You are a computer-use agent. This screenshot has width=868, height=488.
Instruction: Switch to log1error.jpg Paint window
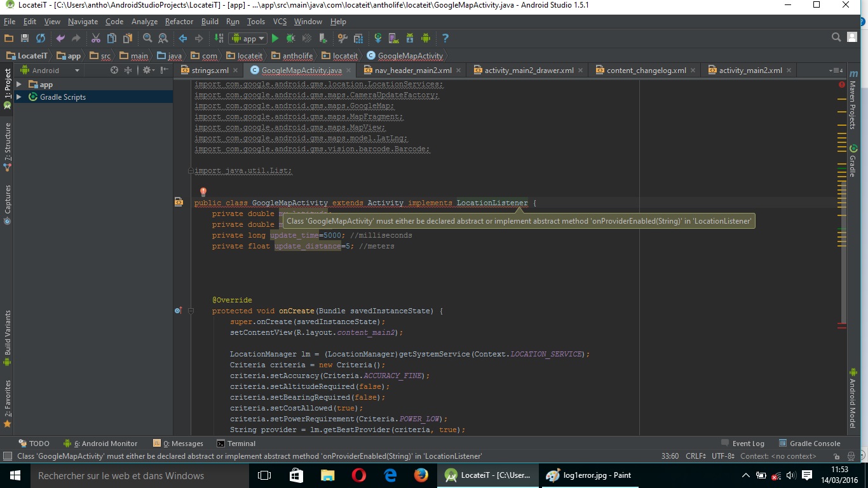coord(588,475)
